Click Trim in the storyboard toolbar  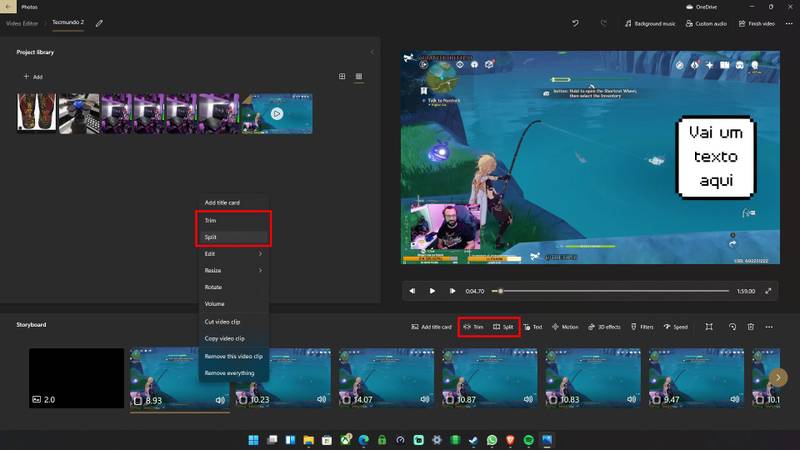coord(473,327)
